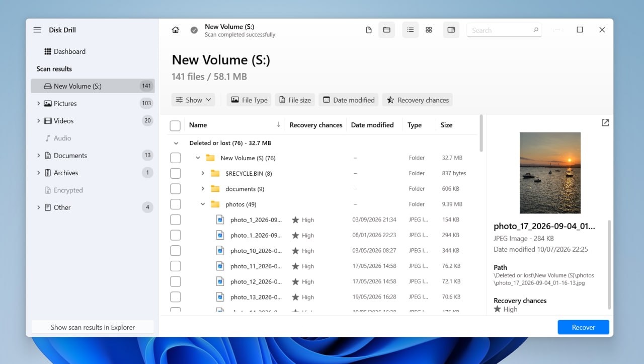Click the Dashboard grid icon in sidebar
This screenshot has width=644, height=364.
[48, 51]
